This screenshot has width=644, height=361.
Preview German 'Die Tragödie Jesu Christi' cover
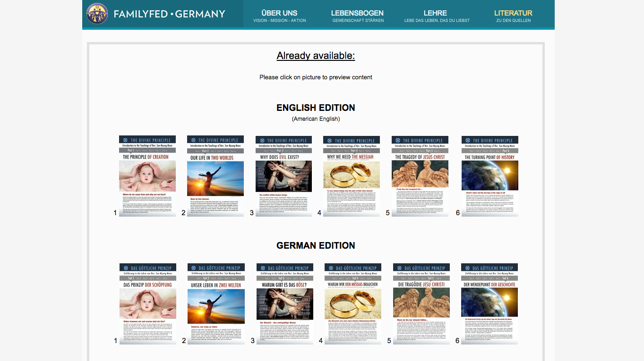click(x=421, y=304)
